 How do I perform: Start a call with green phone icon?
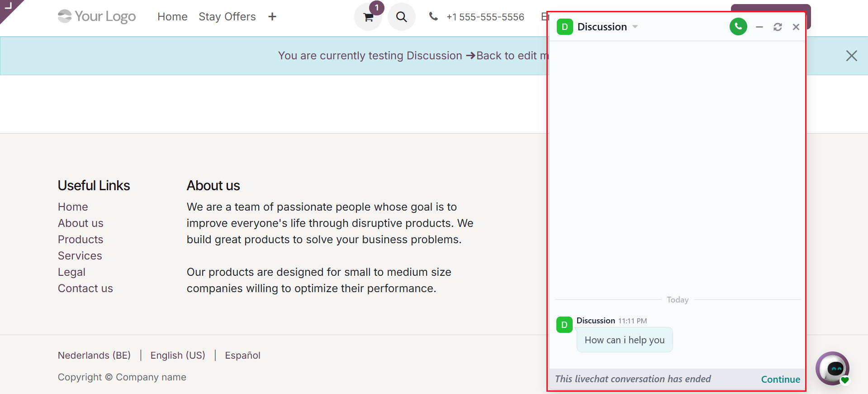pyautogui.click(x=738, y=27)
